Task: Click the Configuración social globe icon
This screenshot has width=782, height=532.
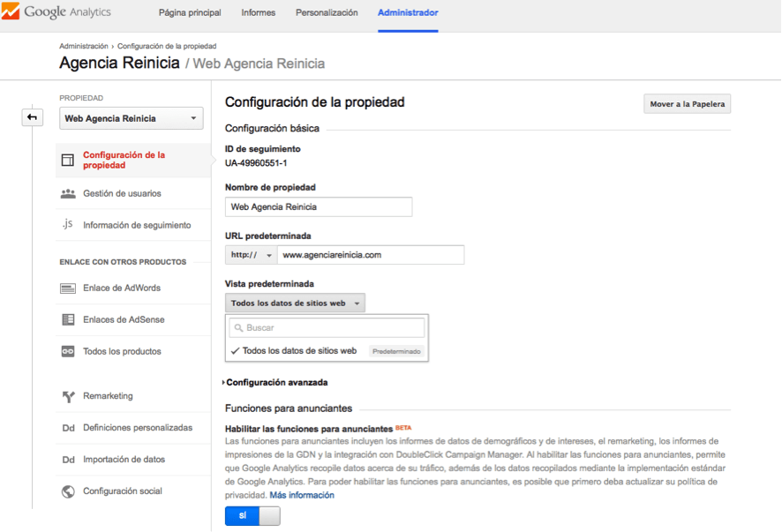Action: [x=68, y=491]
